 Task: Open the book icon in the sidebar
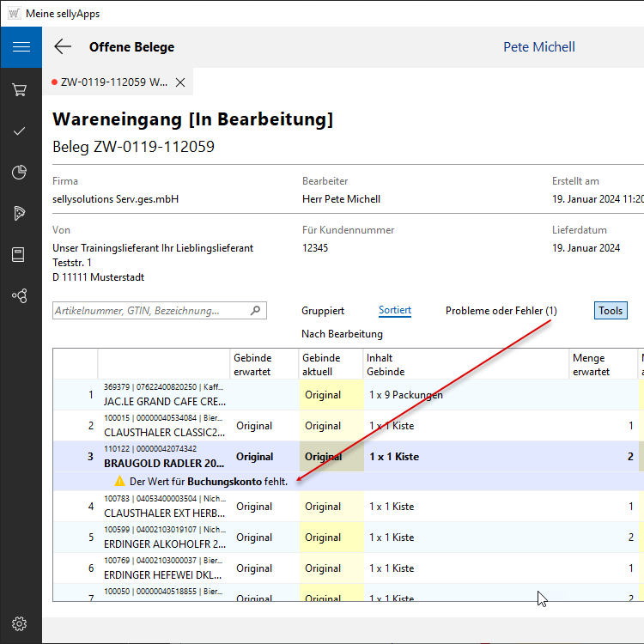20,254
